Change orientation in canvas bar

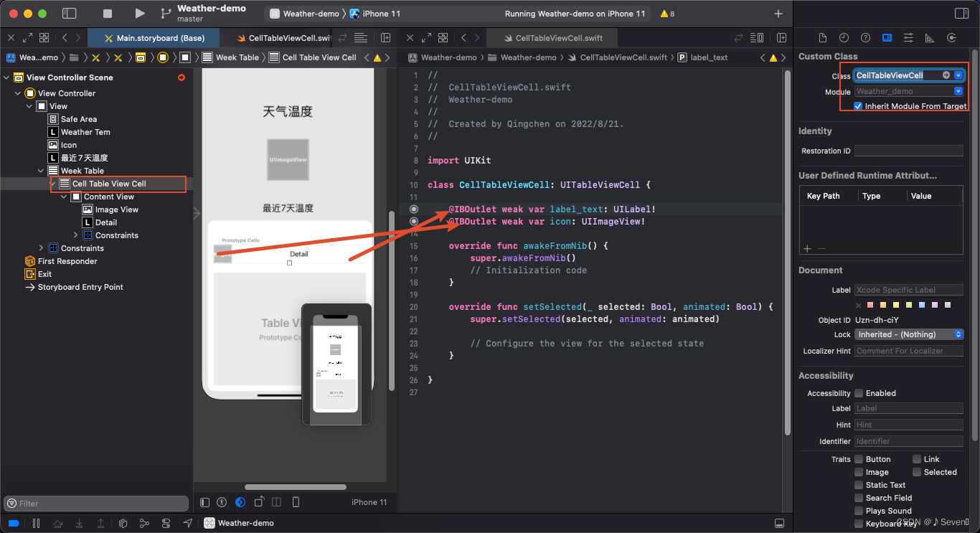click(259, 502)
